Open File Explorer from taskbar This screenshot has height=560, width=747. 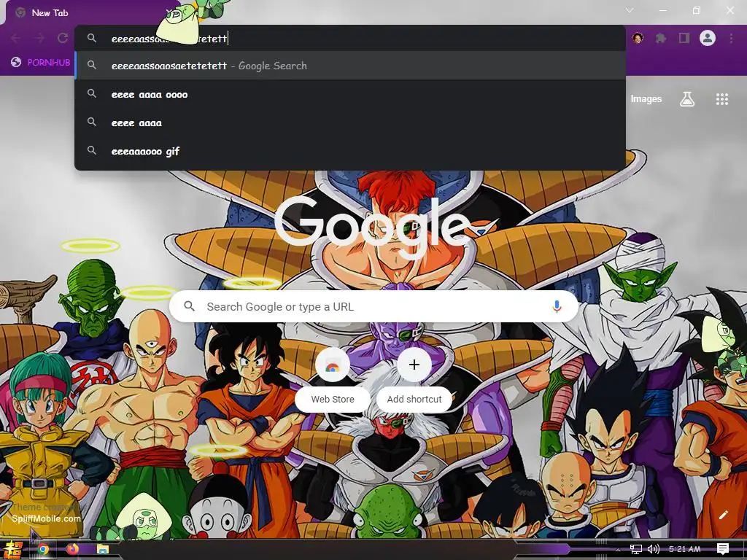tap(102, 550)
